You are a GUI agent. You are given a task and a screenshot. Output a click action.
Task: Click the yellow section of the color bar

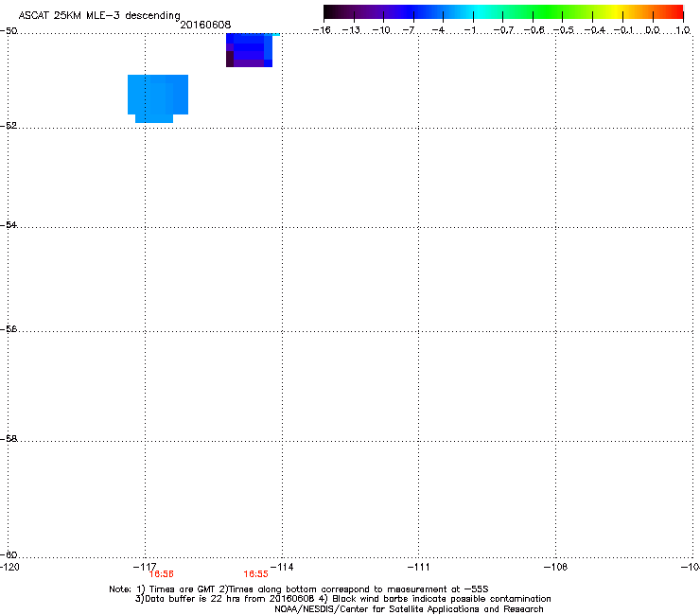coord(614,11)
